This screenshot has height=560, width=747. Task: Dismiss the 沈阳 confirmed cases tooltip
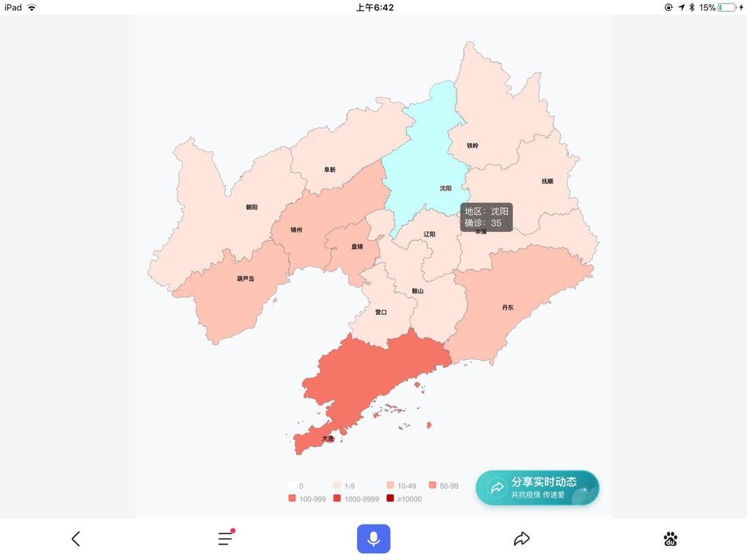coord(486,218)
